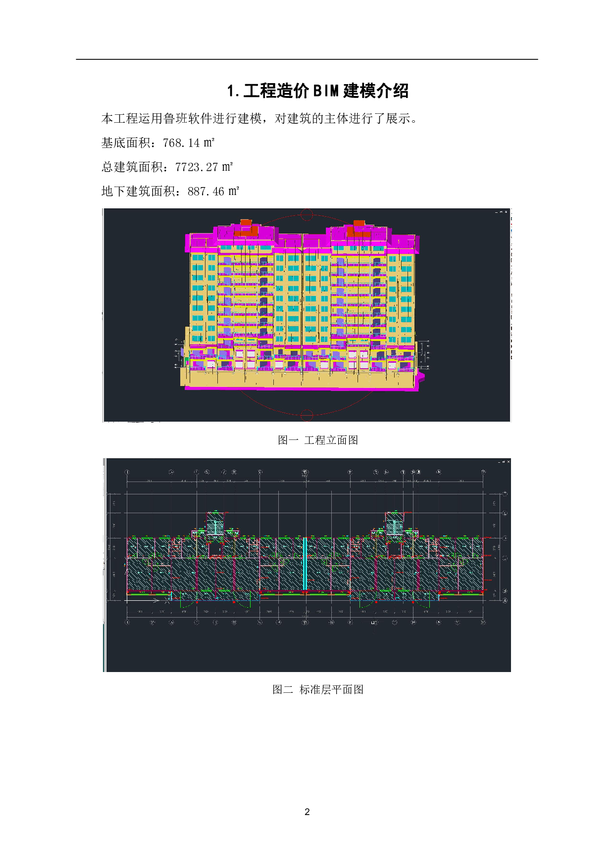Close the elevation model viewport
Image resolution: width=614 pixels, height=868 pixels.
506,212
